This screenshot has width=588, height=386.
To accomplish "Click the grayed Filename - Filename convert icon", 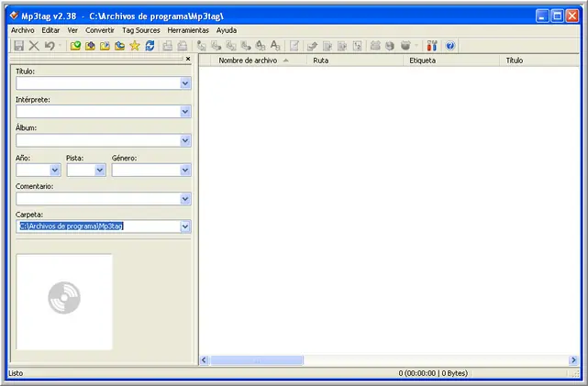I will (231, 46).
